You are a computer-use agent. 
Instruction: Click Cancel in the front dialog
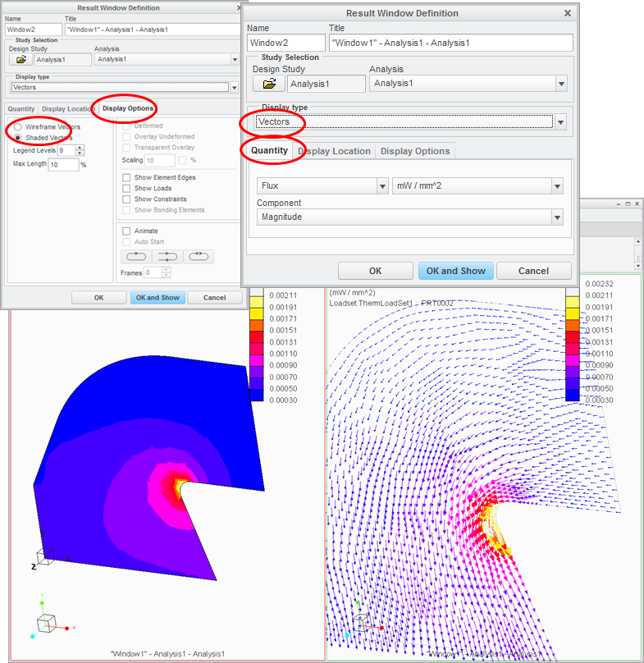533,271
